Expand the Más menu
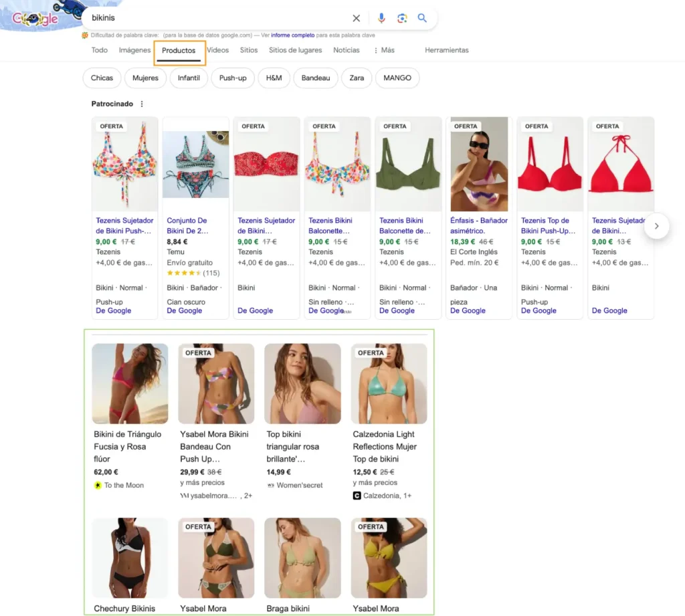 pyautogui.click(x=385, y=50)
